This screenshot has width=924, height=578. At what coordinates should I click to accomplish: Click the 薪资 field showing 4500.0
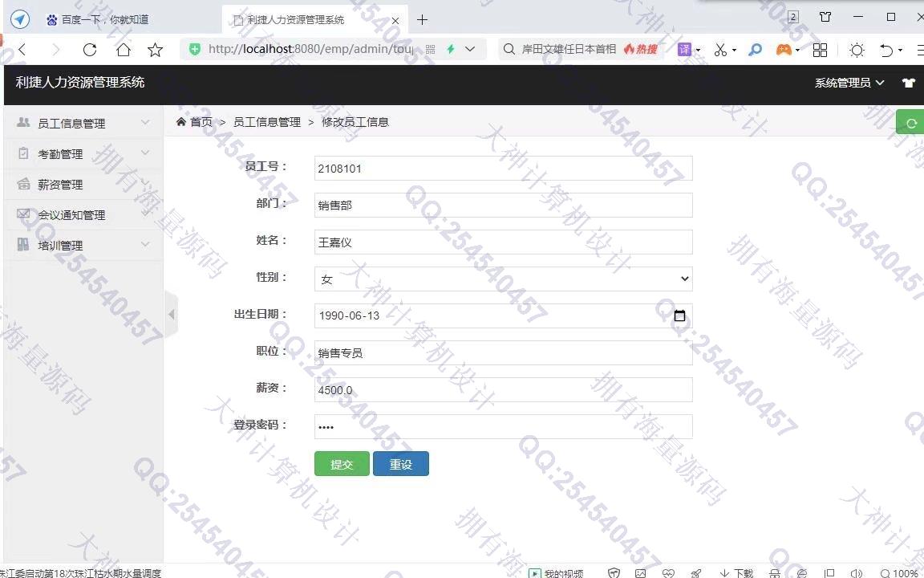(x=503, y=390)
